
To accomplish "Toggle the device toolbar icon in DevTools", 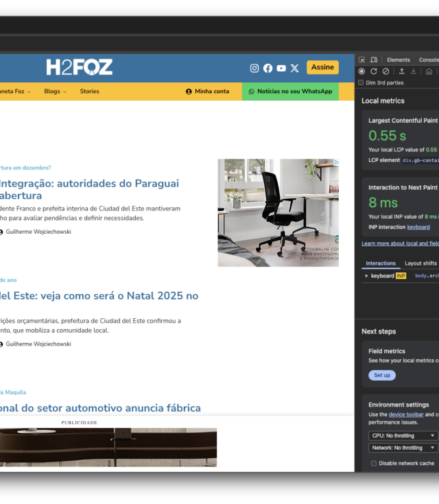I will (374, 60).
